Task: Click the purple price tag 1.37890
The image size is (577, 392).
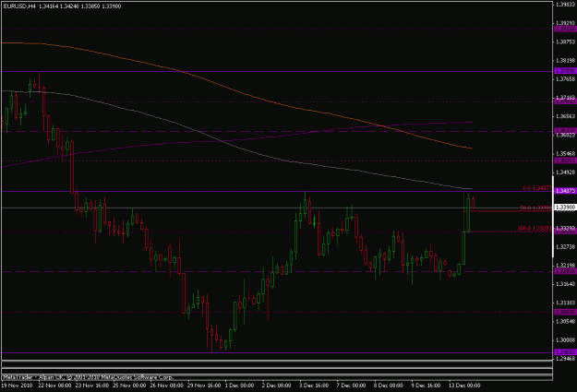Action: point(565,71)
